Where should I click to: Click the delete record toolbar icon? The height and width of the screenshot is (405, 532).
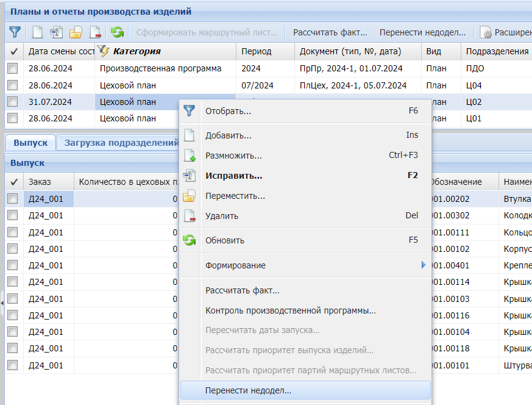[x=94, y=32]
